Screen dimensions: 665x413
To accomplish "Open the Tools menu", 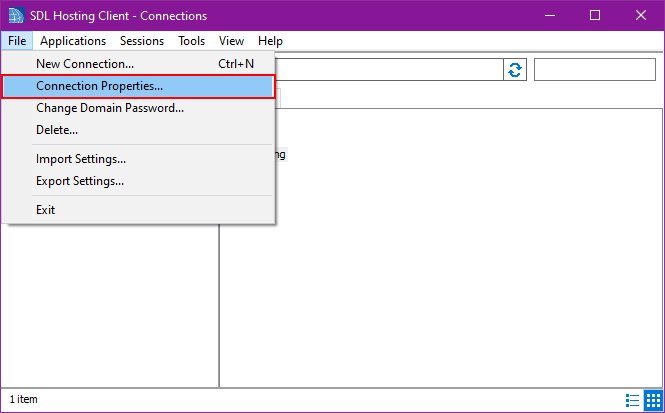I will 192,41.
